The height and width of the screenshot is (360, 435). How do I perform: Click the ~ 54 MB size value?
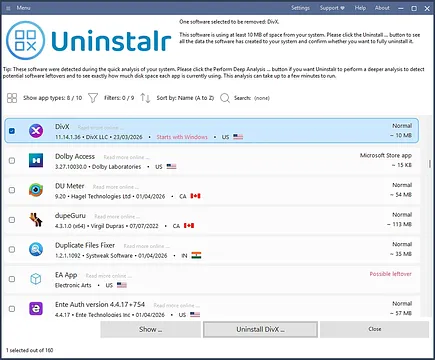coord(401,195)
